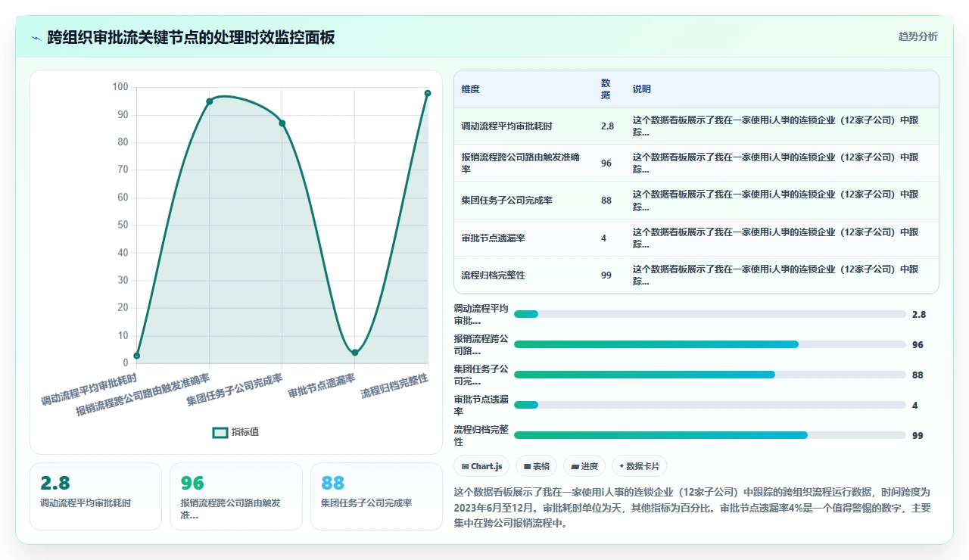Click table row 报销流程跨公司路由触发准确率
Screen dimensions: 969x560
pyautogui.click(x=696, y=163)
